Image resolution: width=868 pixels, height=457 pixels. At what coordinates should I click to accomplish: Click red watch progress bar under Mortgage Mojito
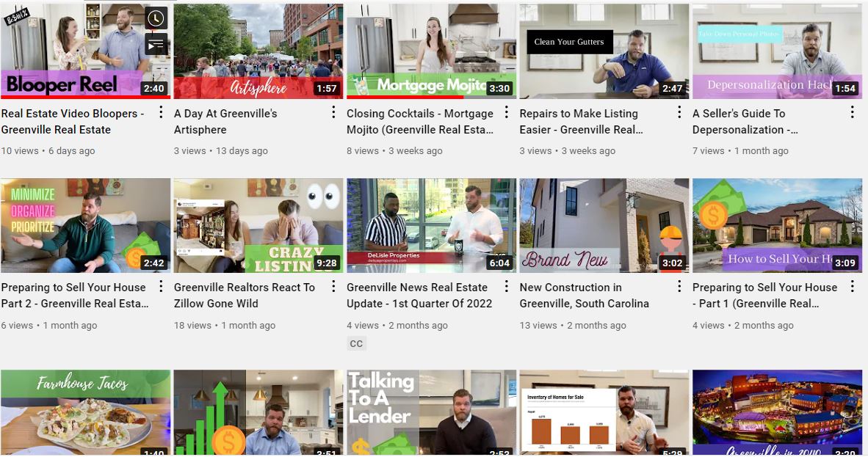pyautogui.click(x=405, y=97)
